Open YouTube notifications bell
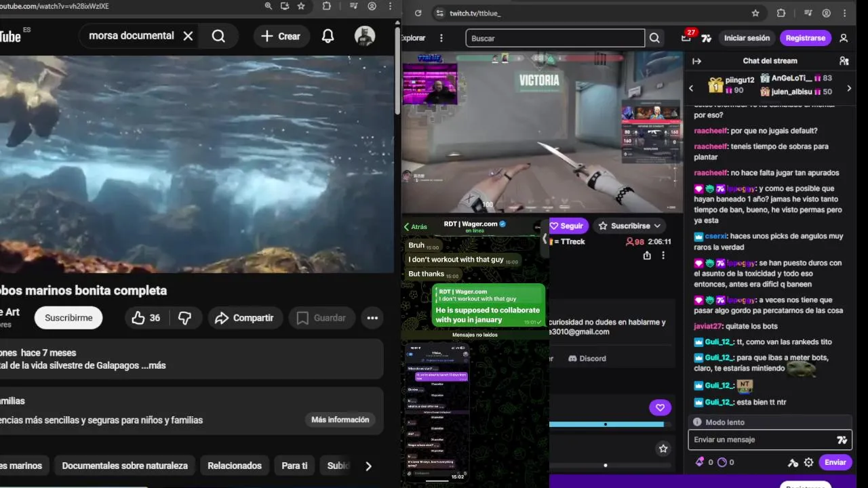Screen dimensions: 868x488 (x=328, y=36)
